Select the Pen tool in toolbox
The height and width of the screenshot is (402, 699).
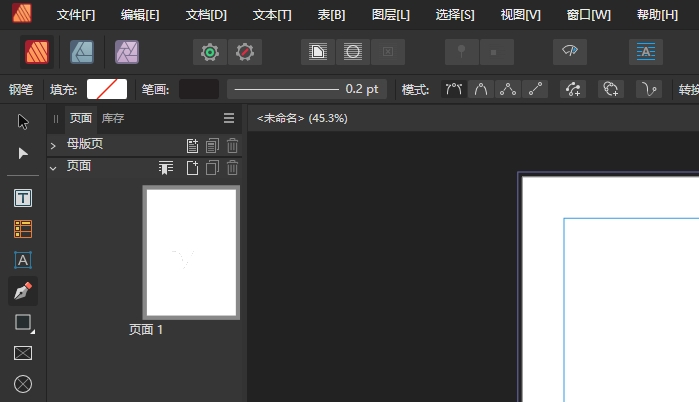[23, 291]
